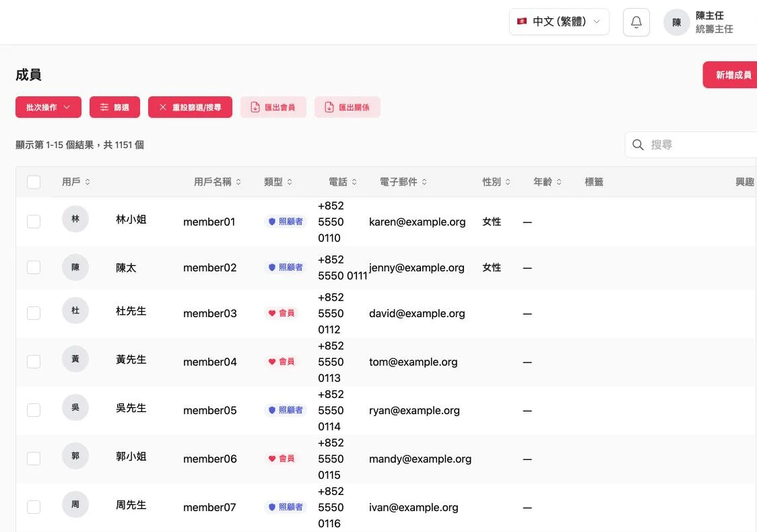The width and height of the screenshot is (757, 532).
Task: Sort by 用戶名稱 column
Action: pyautogui.click(x=218, y=182)
